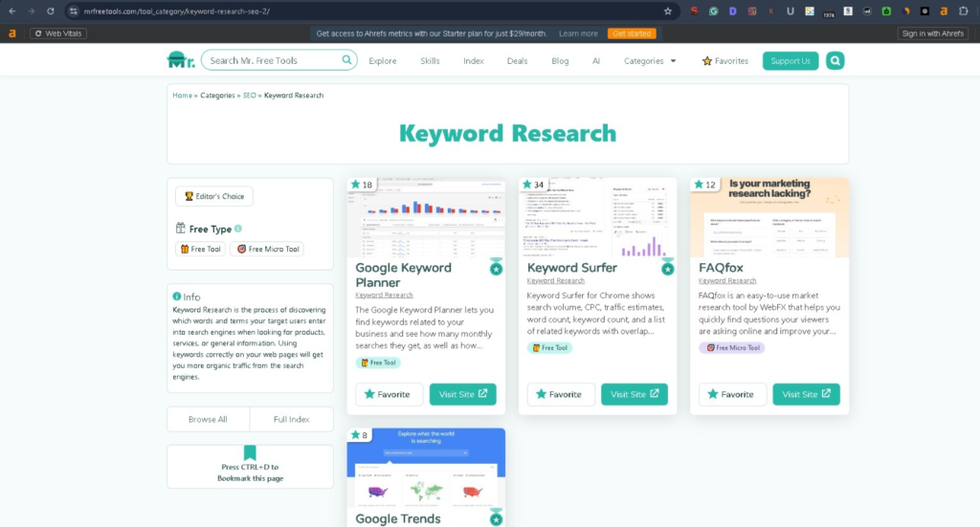Screen dimensions: 980x527
Task: Open the Deals menu item
Action: [517, 61]
